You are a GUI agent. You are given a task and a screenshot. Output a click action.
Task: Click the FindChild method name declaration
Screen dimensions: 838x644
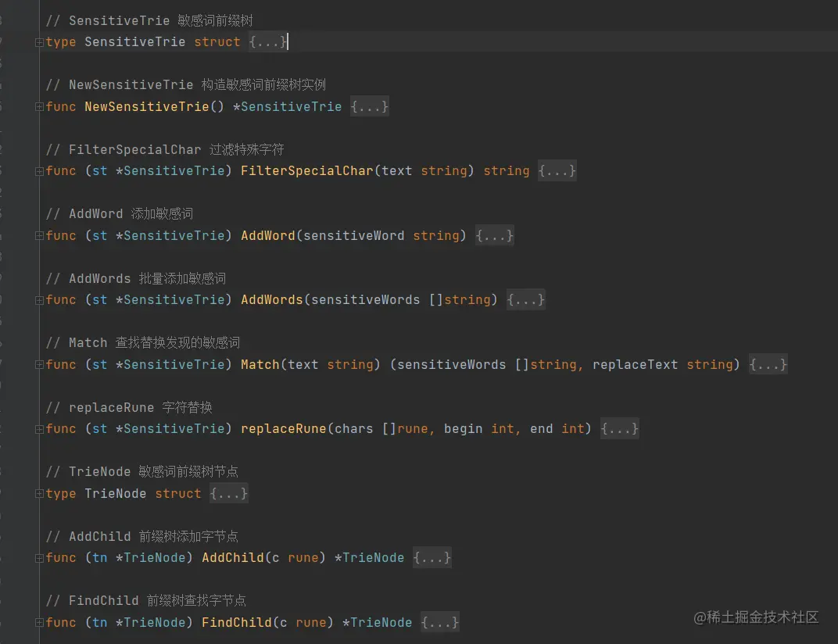[237, 622]
